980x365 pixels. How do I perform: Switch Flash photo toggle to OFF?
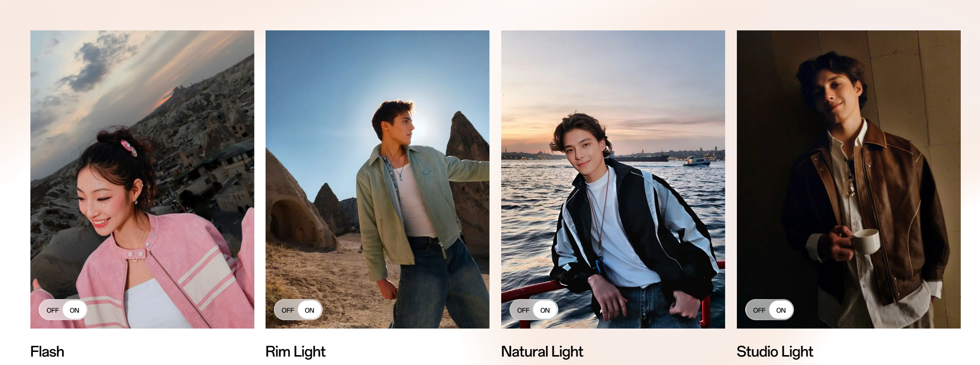pyautogui.click(x=52, y=310)
